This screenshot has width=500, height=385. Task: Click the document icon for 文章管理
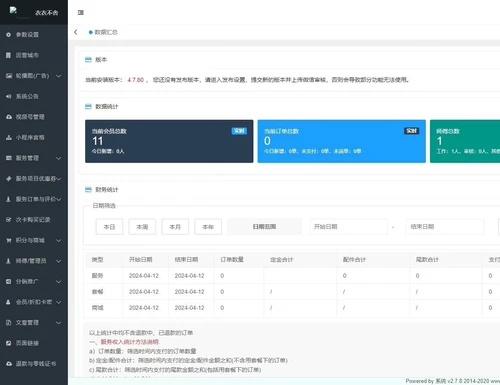tap(9, 323)
